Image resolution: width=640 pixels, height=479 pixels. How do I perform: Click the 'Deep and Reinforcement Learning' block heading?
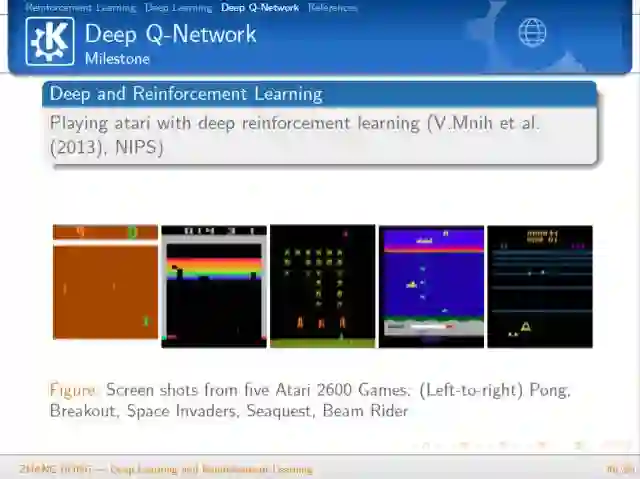(186, 94)
